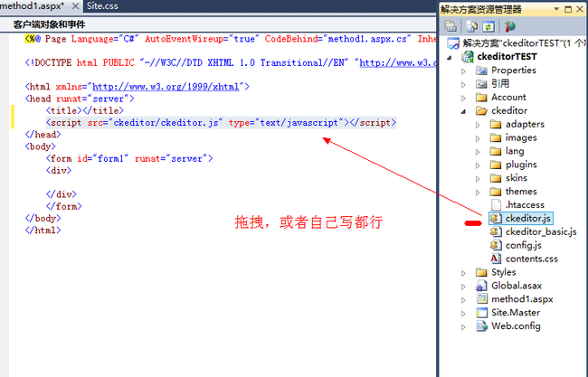Viewport: 588px width, 377px height.
Task: Expand the Styles folder
Action: coord(463,273)
